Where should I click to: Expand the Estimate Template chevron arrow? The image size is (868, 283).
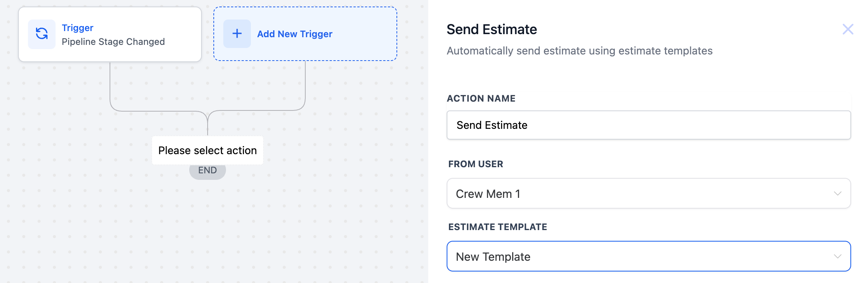click(x=837, y=257)
